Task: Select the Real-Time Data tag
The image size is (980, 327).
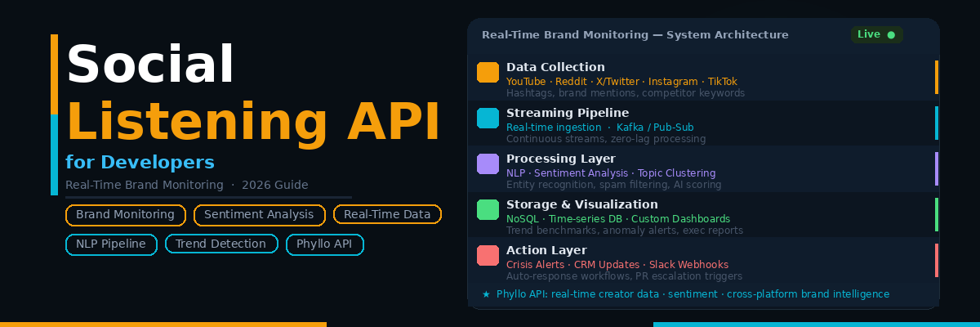Action: coord(387,215)
